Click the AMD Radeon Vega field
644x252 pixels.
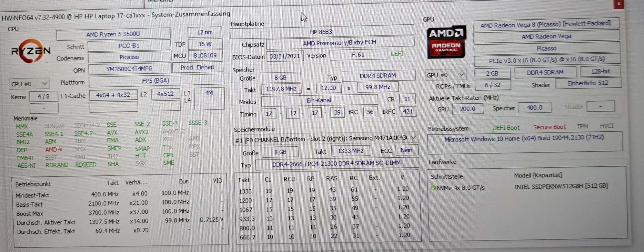(x=546, y=36)
